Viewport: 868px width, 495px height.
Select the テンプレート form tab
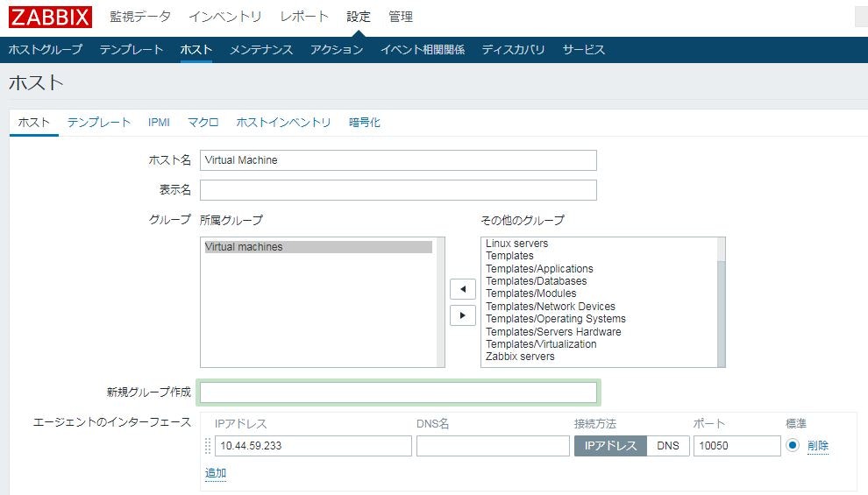coord(99,123)
